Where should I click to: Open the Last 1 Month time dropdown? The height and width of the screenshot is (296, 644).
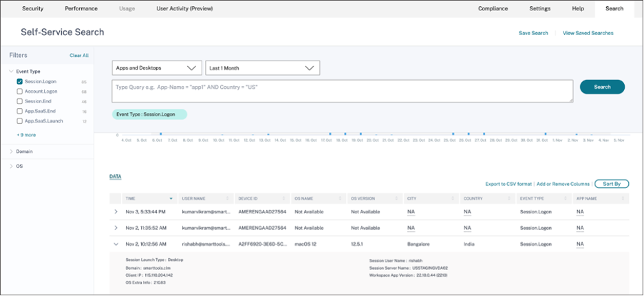tap(262, 68)
